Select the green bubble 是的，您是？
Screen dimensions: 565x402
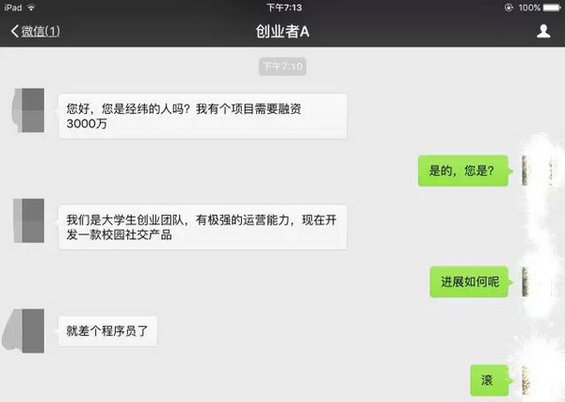[x=463, y=171]
